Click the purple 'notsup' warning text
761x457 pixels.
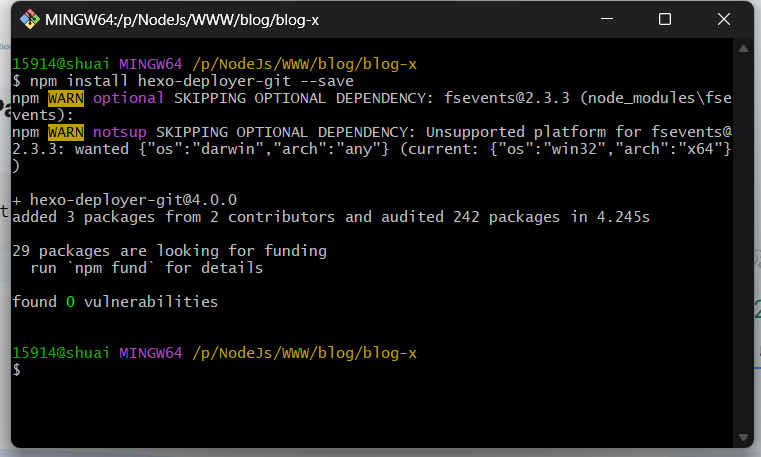point(120,132)
